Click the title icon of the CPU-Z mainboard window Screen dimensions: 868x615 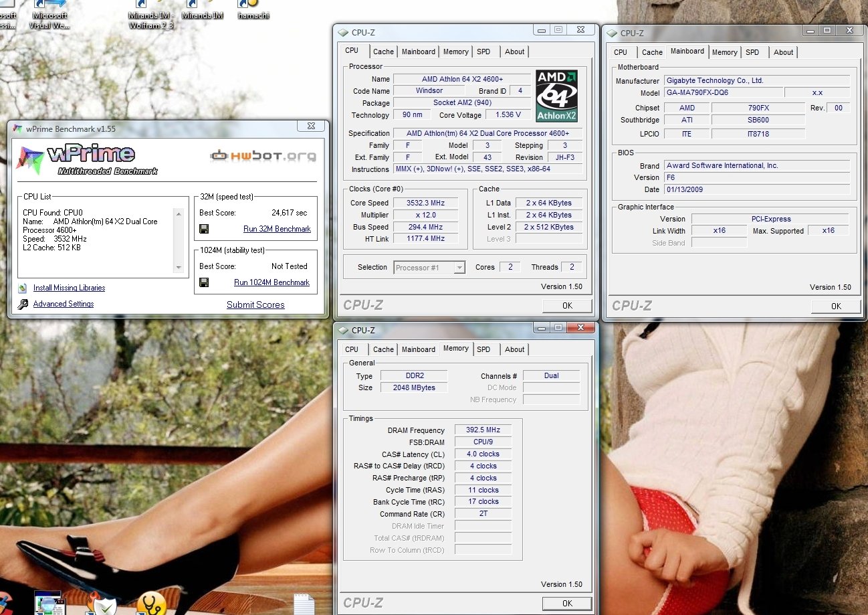(612, 33)
